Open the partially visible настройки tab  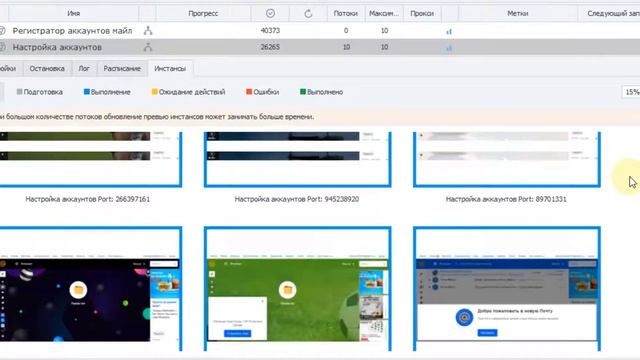point(10,69)
